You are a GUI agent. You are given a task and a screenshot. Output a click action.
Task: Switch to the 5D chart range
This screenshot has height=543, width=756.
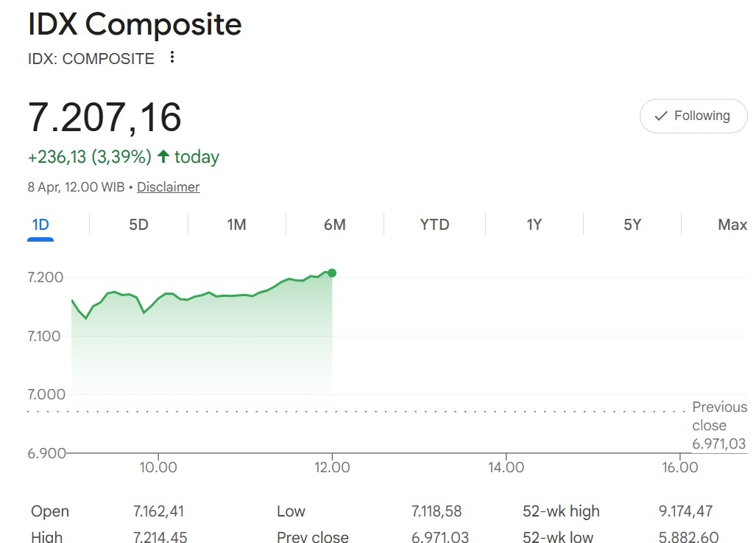click(138, 225)
